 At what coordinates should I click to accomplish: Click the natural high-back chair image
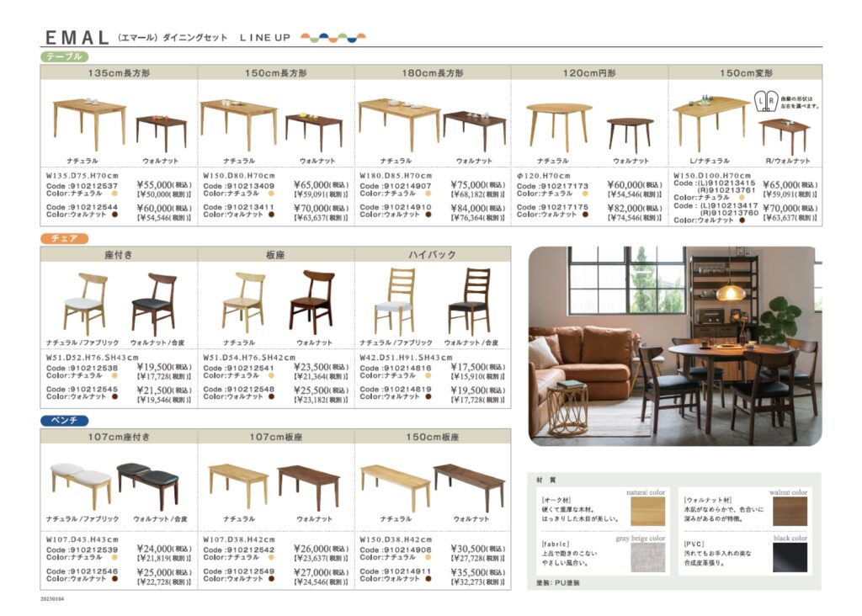pos(395,300)
